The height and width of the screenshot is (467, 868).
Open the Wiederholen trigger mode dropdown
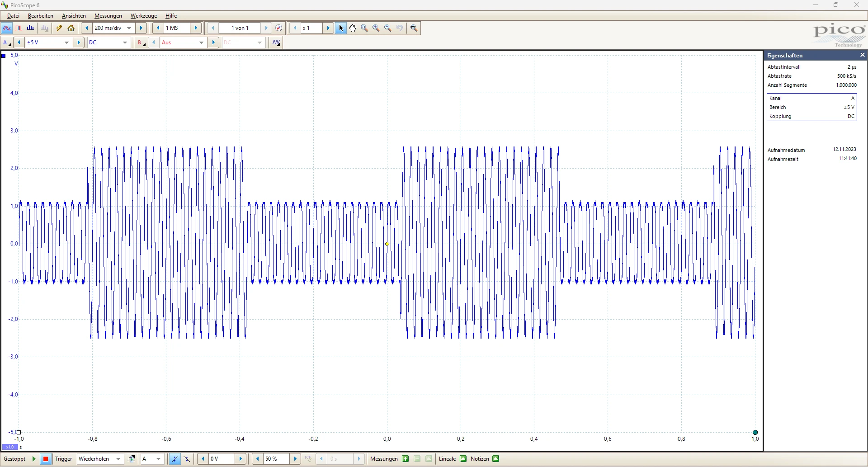point(118,459)
